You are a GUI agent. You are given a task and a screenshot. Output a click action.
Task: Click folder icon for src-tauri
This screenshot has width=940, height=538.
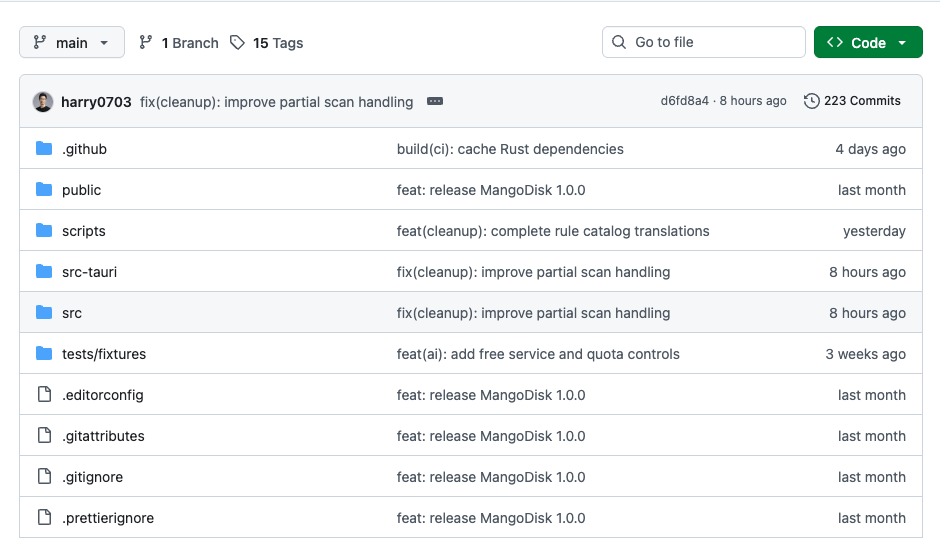click(x=44, y=271)
